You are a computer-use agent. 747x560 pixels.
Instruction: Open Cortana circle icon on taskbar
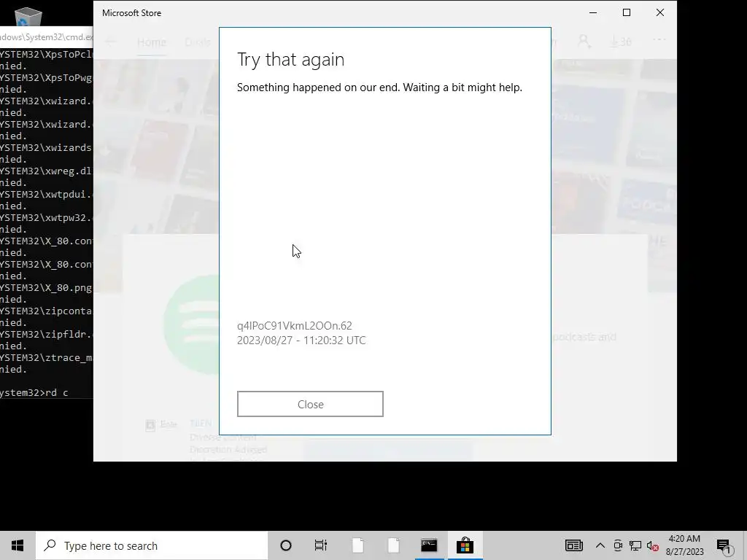[x=286, y=545]
